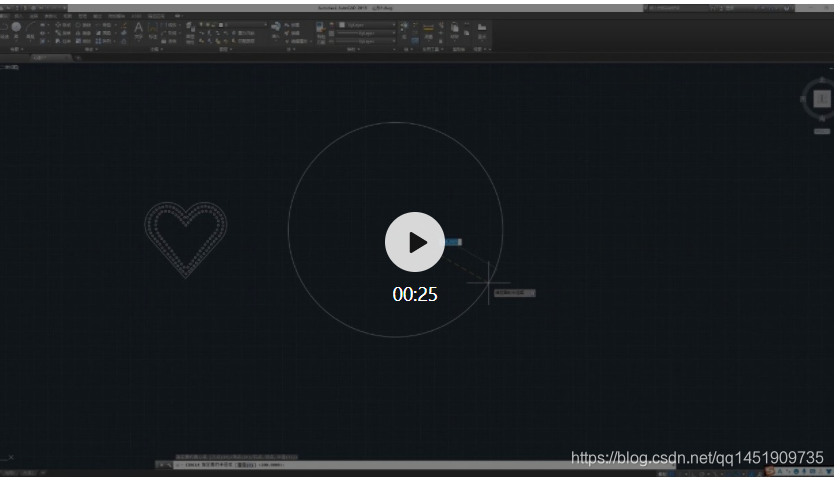Switch to the Output ribbon tab

click(x=97, y=16)
